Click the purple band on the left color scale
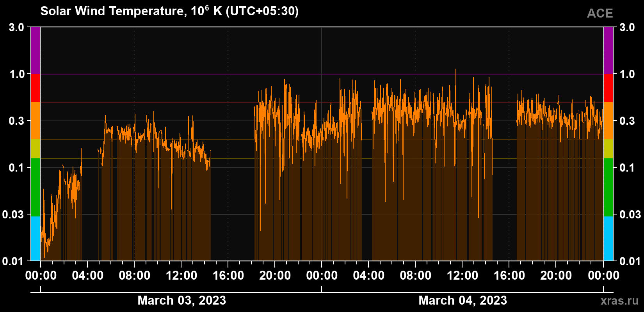The width and height of the screenshot is (644, 312). point(36,51)
